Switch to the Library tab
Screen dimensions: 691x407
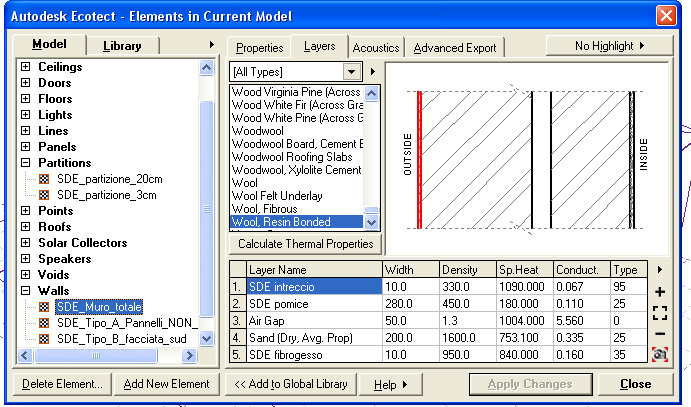coord(122,46)
